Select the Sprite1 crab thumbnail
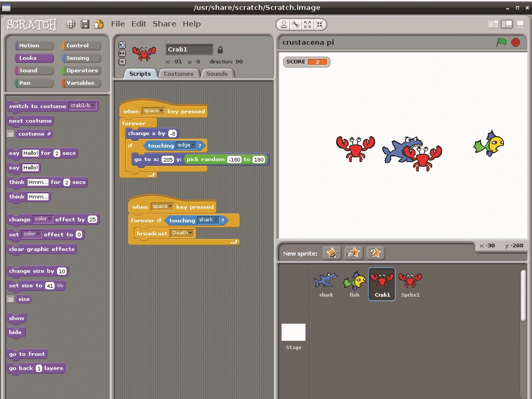Viewport: 532px width, 399px height. click(x=410, y=284)
